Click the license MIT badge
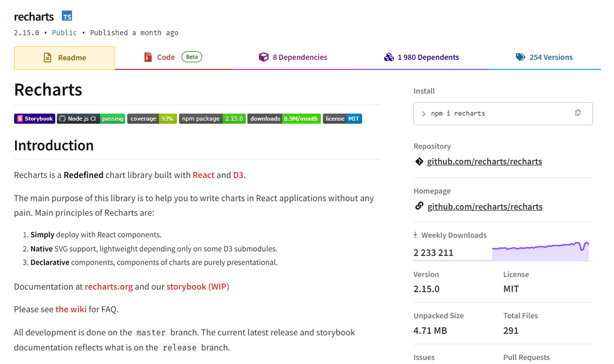Viewport: 614px width, 364px height. tap(342, 119)
